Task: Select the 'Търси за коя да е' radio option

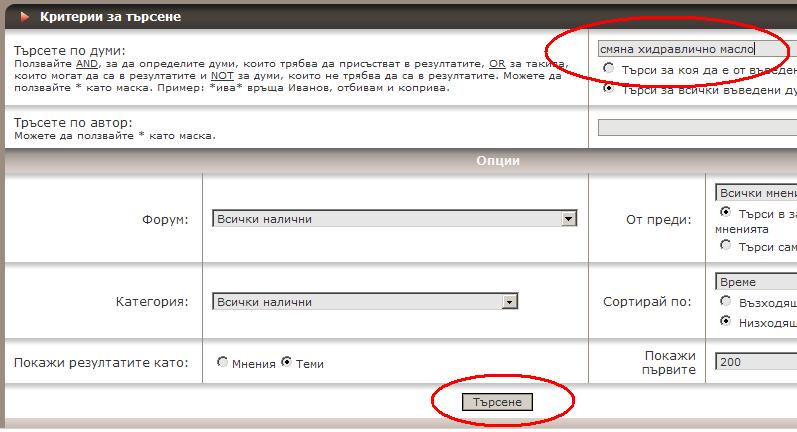Action: (x=608, y=68)
